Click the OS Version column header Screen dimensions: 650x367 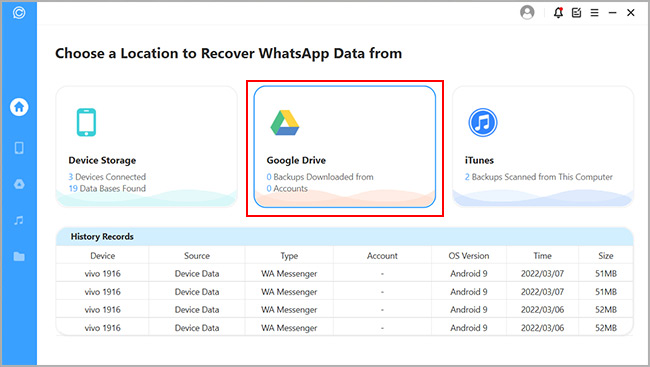point(468,255)
